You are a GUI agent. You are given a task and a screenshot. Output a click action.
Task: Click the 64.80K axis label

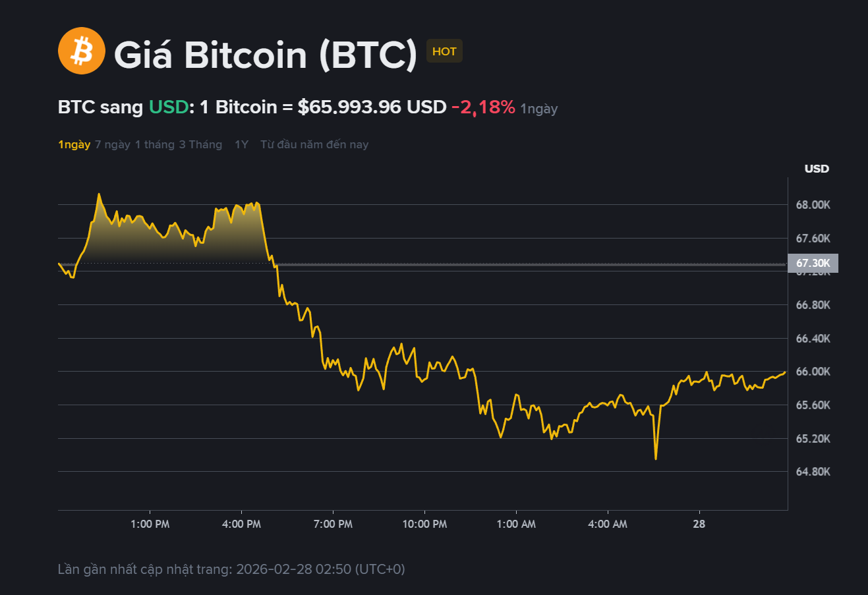click(813, 472)
